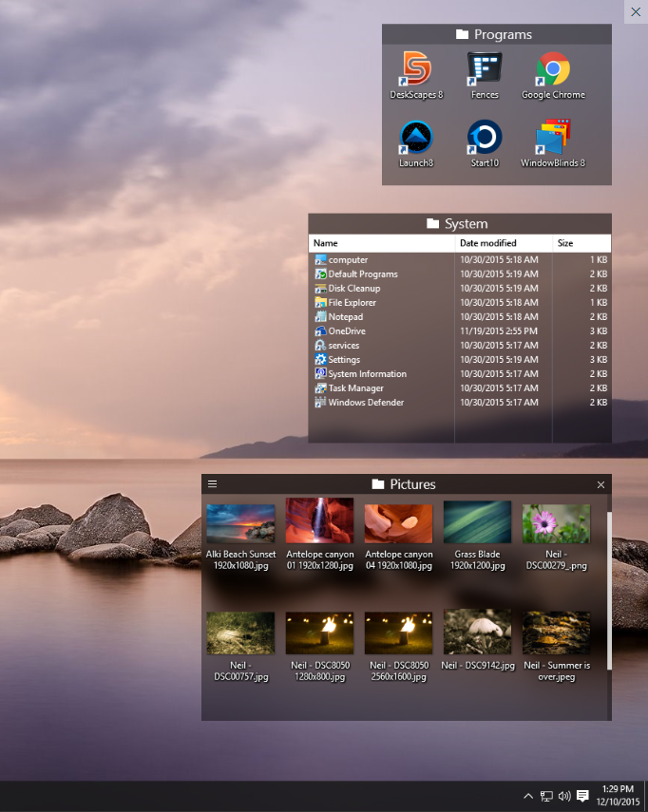Close the preview with top-right X
Viewport: 648px width, 812px height.
tap(636, 11)
